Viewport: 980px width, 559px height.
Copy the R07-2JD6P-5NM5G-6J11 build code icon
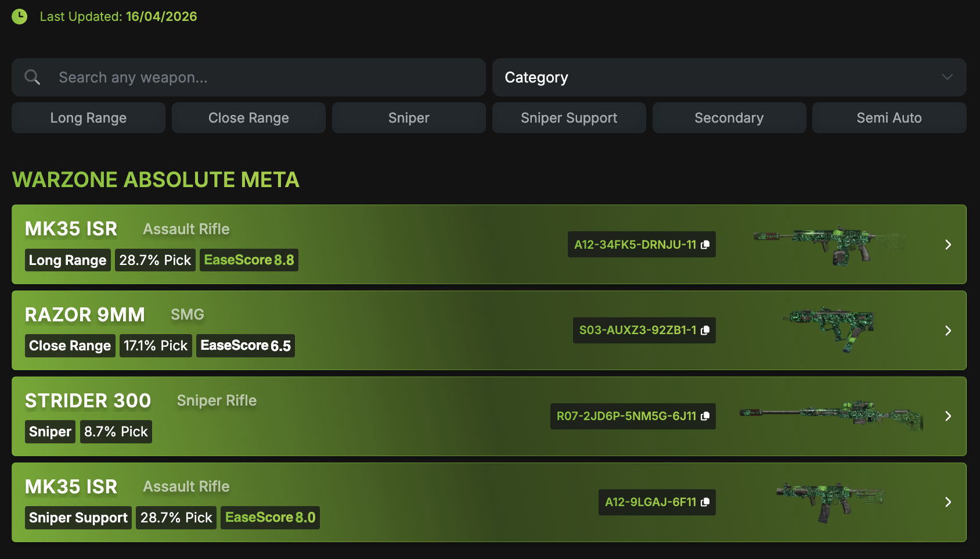(705, 416)
